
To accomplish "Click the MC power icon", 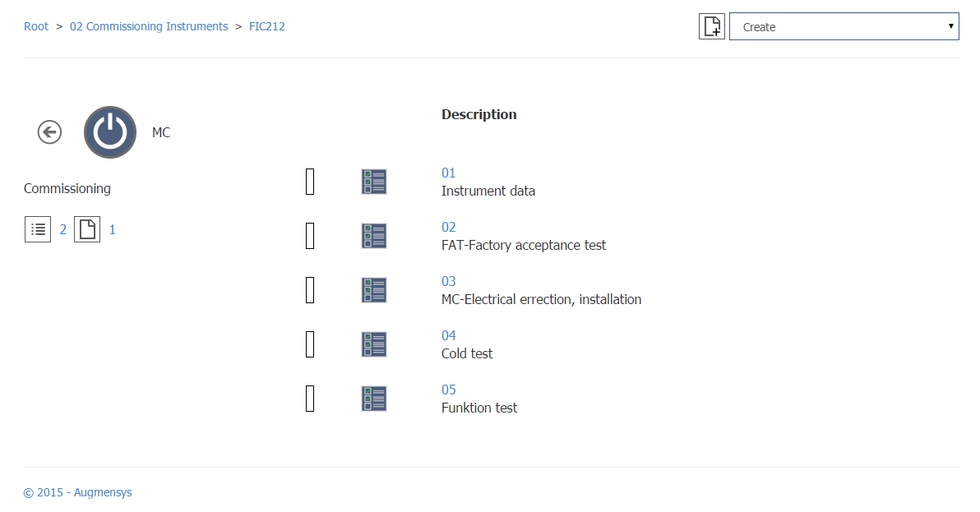I will 110,132.
